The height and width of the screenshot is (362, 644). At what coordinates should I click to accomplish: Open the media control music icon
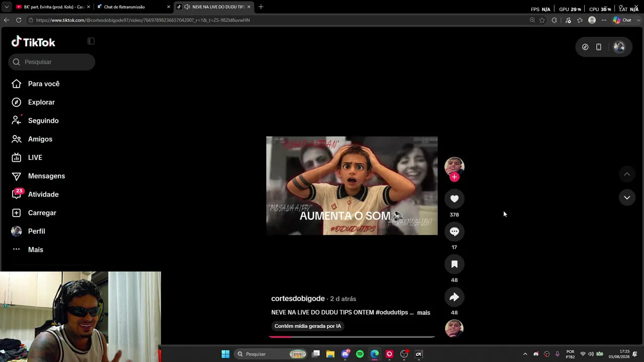(568, 20)
